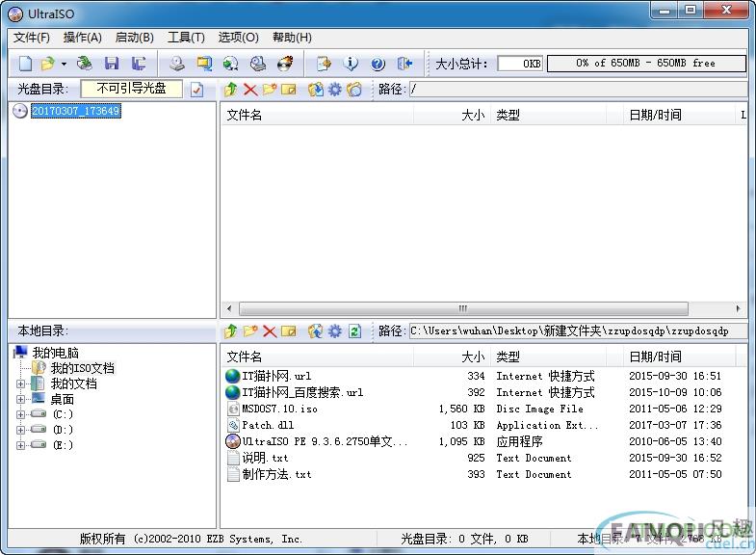Select 我的ISO文档 tree item

coord(82,368)
